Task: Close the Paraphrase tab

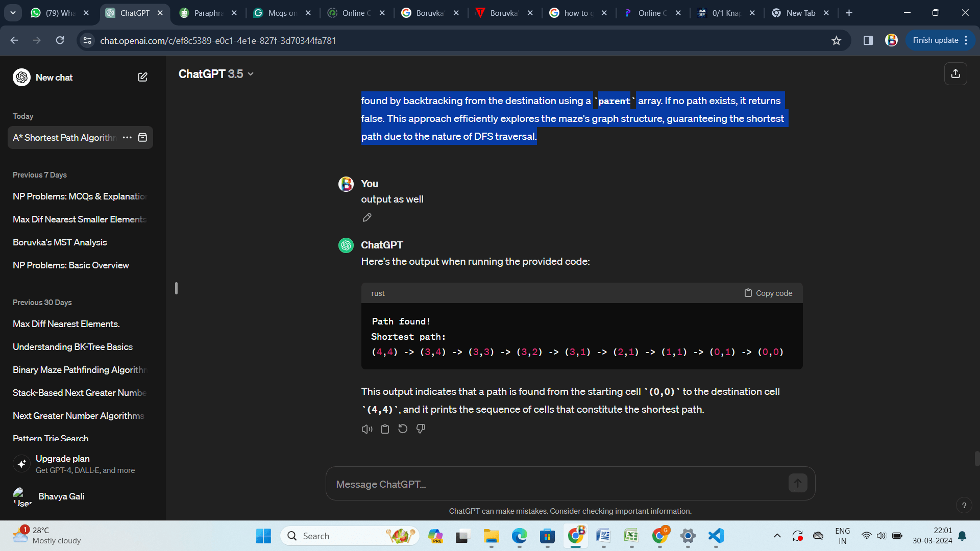Action: click(234, 13)
